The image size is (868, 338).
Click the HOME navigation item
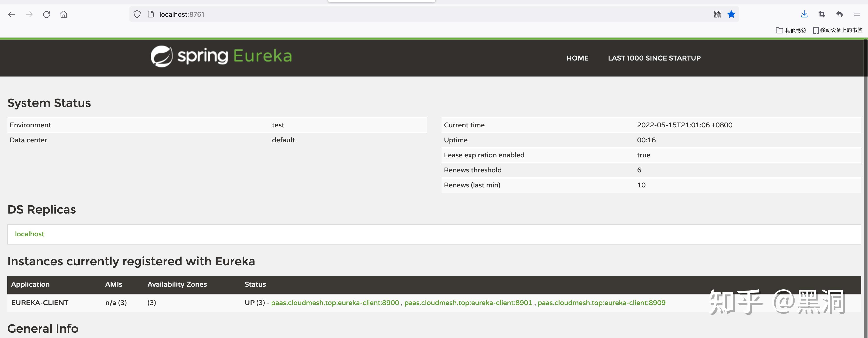pos(577,58)
